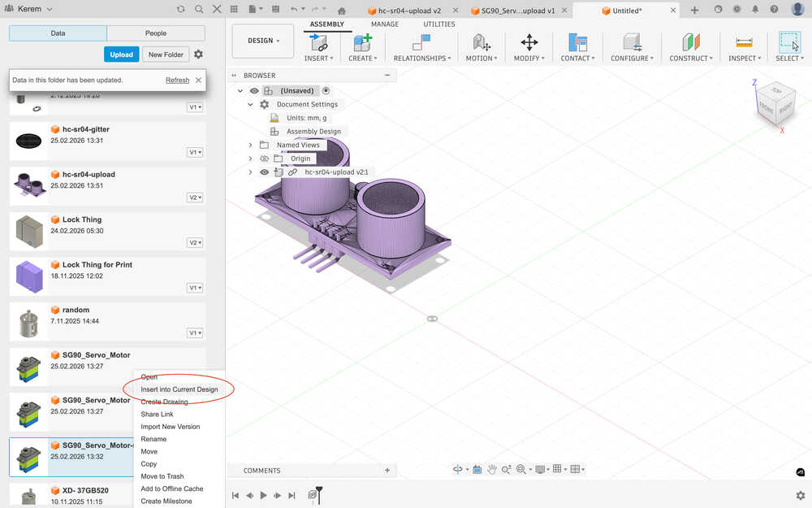Switch to the hc-sr04-upload v2 document tab

point(409,11)
